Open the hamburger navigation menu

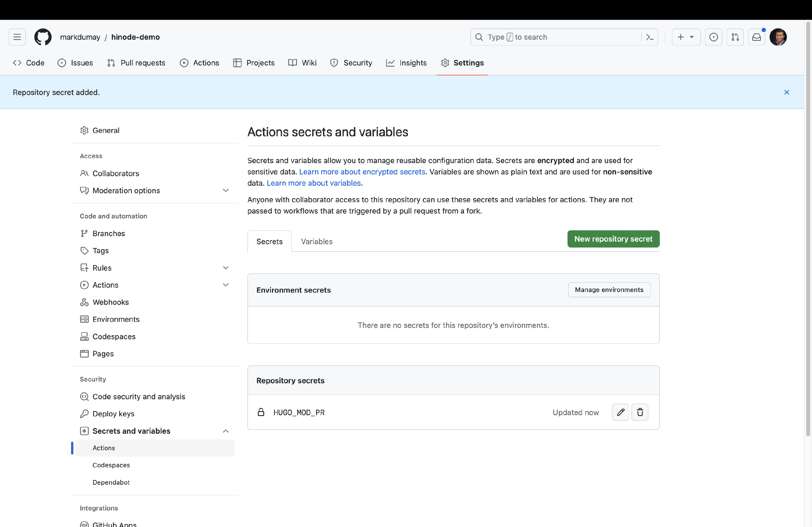pyautogui.click(x=17, y=37)
